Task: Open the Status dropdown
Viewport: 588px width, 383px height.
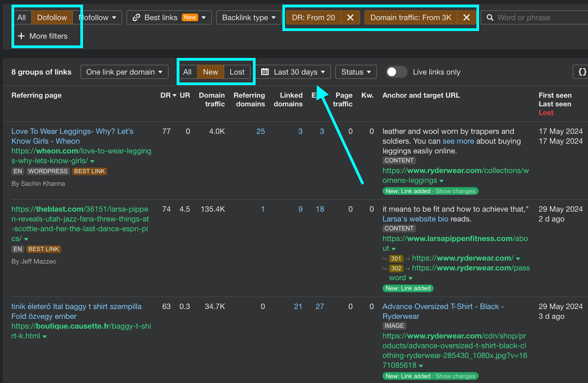Action: click(x=356, y=72)
